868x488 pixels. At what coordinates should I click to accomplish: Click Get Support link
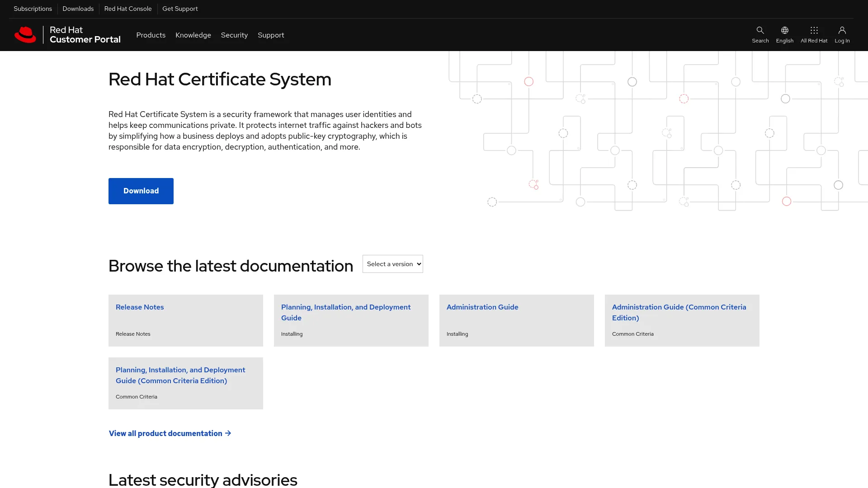click(180, 9)
